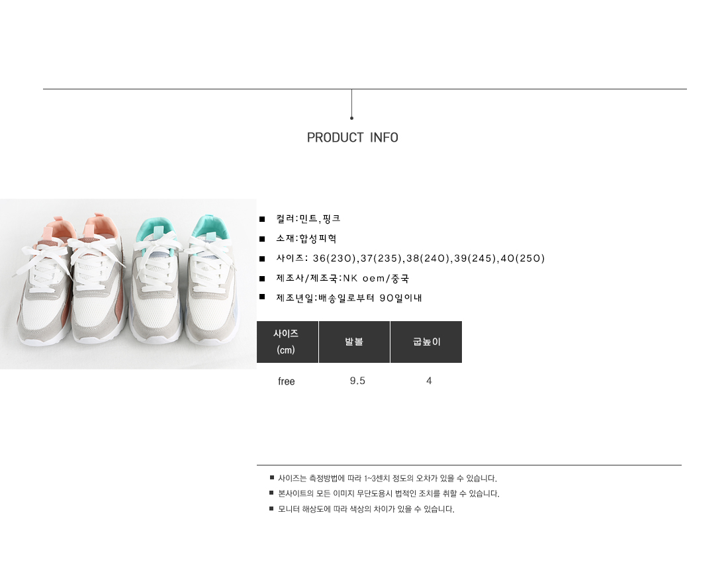Viewport: 728px width, 582px height.
Task: Click the bullet icon beside 제조사/제조국
Action: pyautogui.click(x=262, y=279)
